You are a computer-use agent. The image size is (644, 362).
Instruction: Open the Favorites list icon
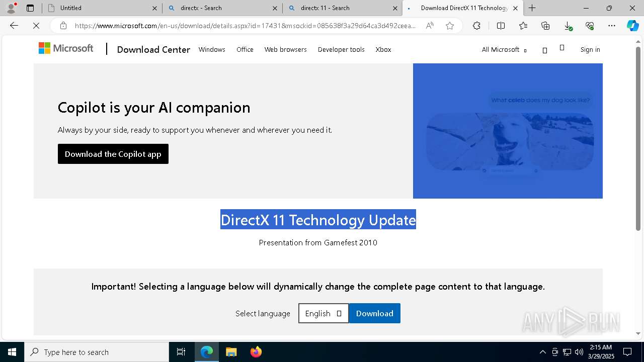pos(523,26)
